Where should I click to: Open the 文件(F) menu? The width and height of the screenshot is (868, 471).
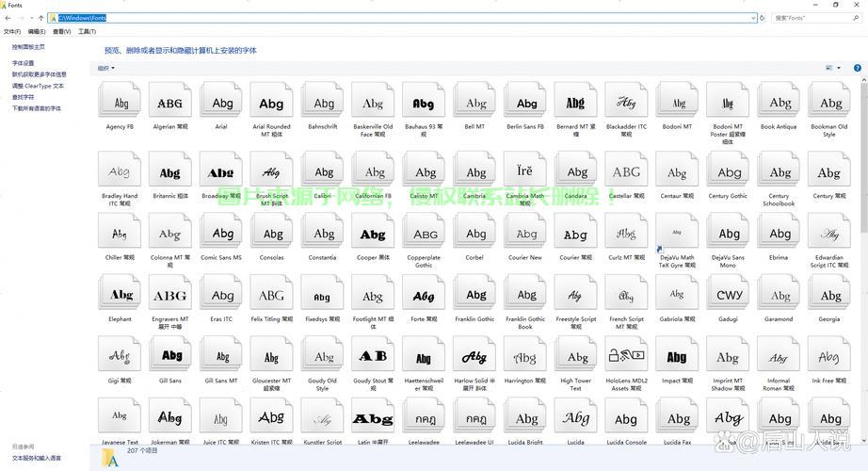pos(12,32)
